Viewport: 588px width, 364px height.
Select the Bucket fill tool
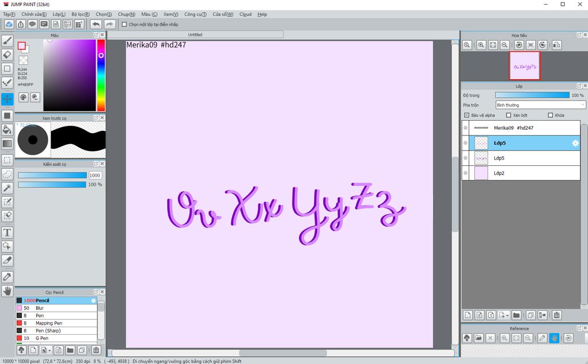pos(7,130)
